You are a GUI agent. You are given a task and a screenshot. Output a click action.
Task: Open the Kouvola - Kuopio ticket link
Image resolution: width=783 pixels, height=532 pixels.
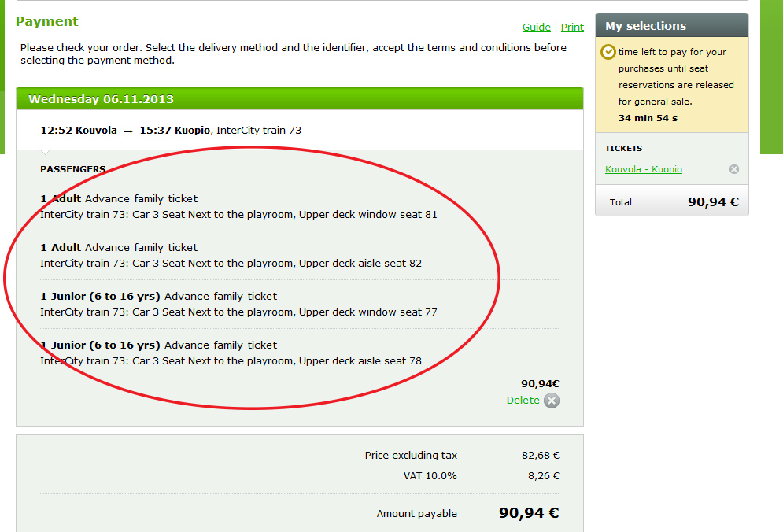point(644,169)
